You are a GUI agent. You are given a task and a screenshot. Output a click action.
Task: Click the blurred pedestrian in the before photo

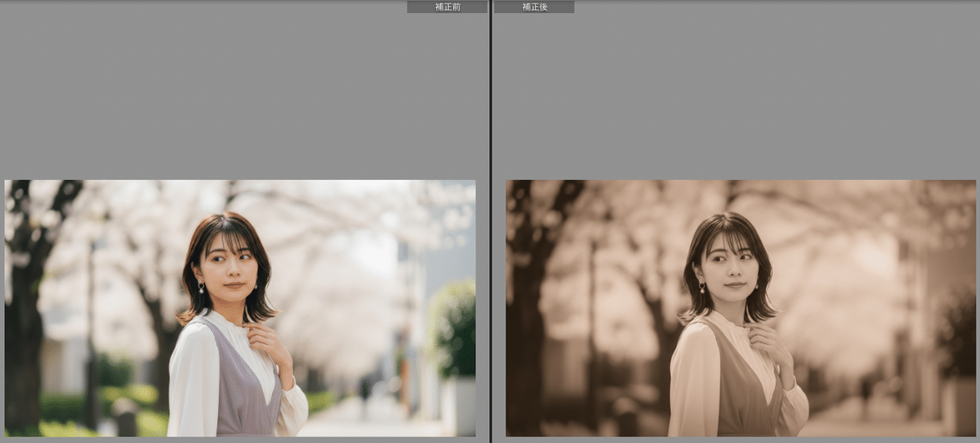[364, 388]
